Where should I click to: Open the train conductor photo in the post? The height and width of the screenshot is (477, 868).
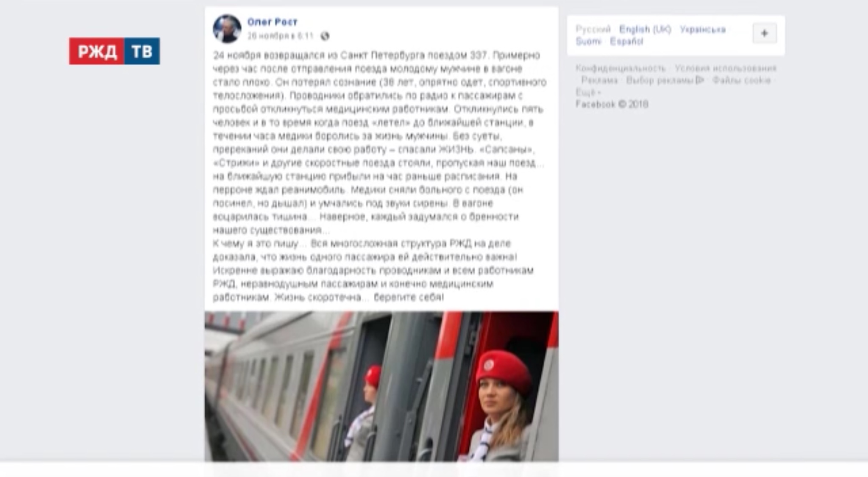tap(381, 386)
